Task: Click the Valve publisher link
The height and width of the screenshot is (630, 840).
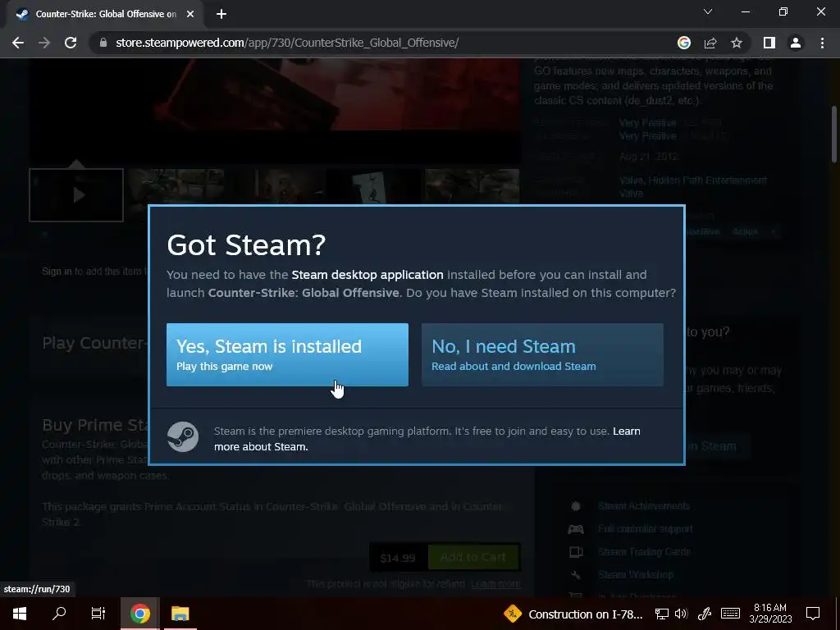Action: tap(631, 194)
